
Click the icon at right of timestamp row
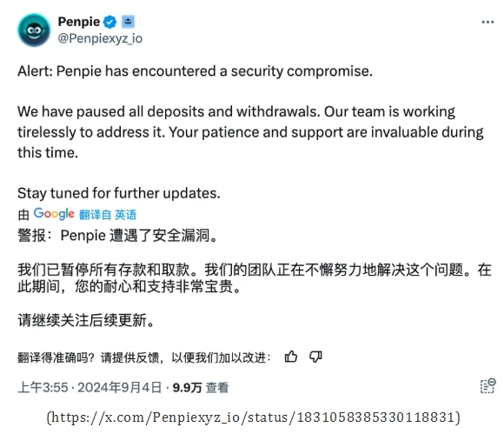pyautogui.click(x=488, y=386)
